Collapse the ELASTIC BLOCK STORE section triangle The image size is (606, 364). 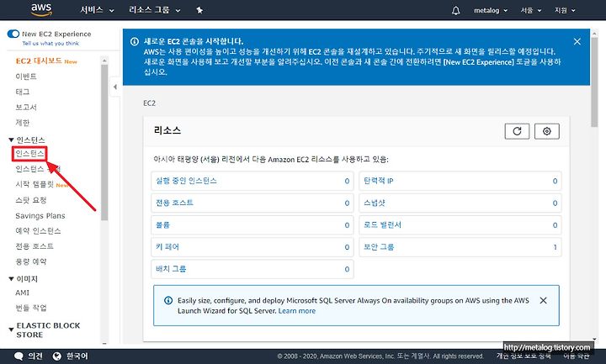[11, 330]
